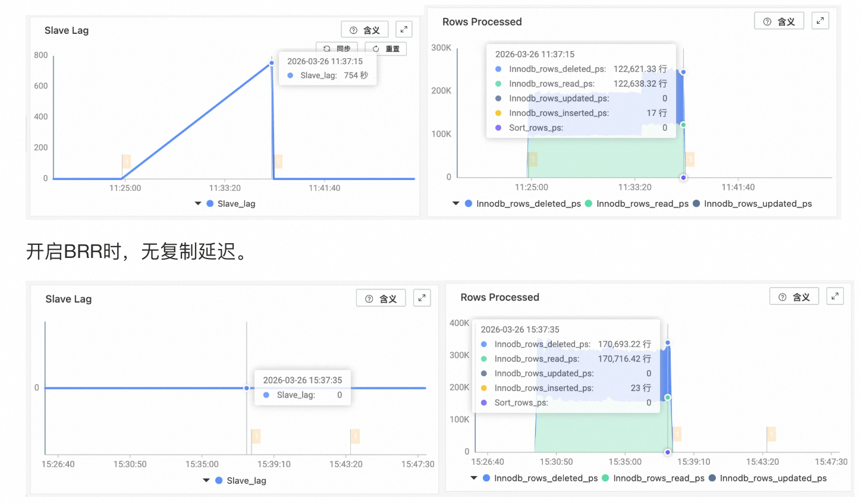
Task: Expand legend arrow in bottom Slave Lag chart
Action: coord(206,481)
